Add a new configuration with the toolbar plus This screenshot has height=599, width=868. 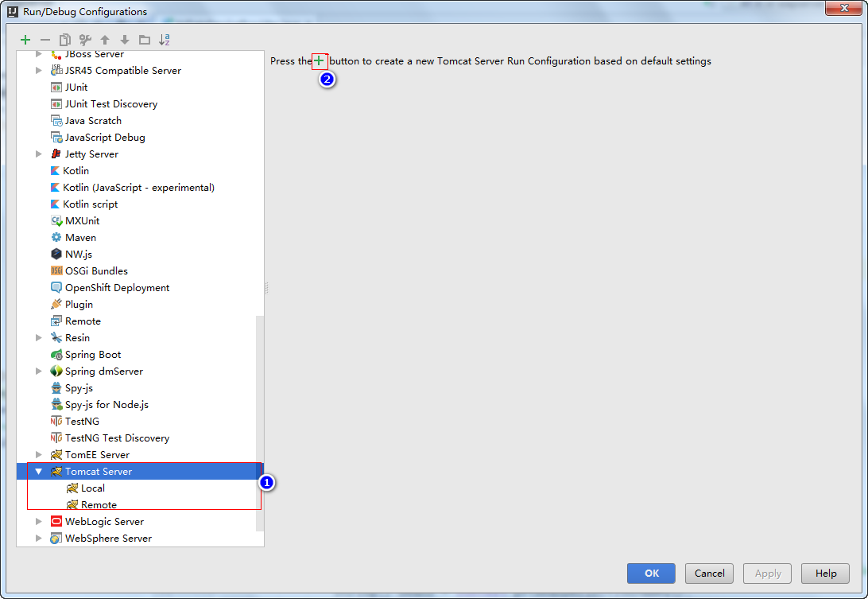point(25,40)
